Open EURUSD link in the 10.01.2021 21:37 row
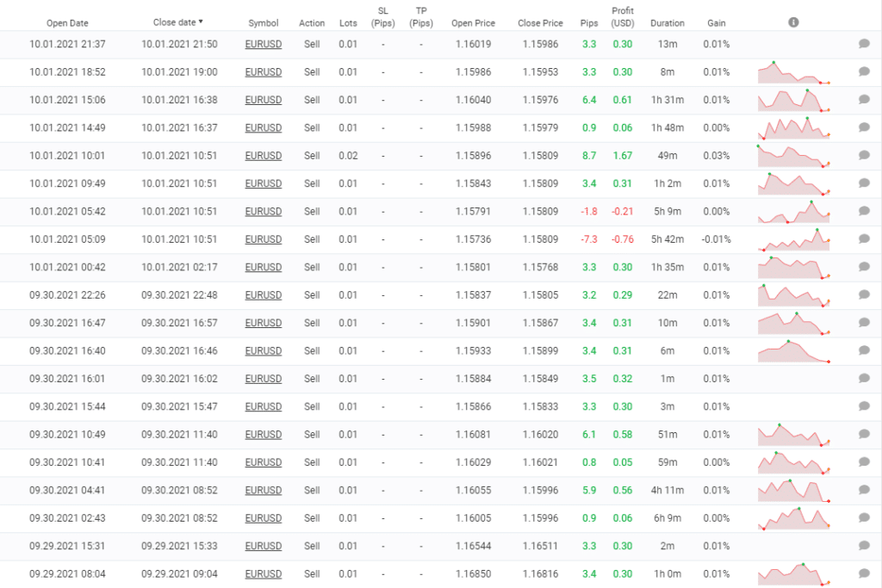The width and height of the screenshot is (882, 588). pyautogui.click(x=264, y=44)
